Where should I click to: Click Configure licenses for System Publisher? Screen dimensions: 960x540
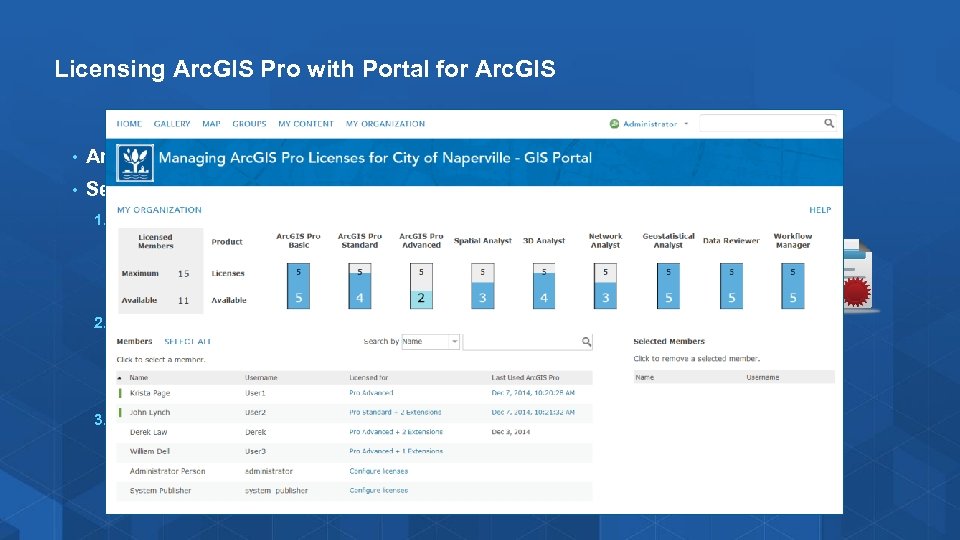click(378, 490)
